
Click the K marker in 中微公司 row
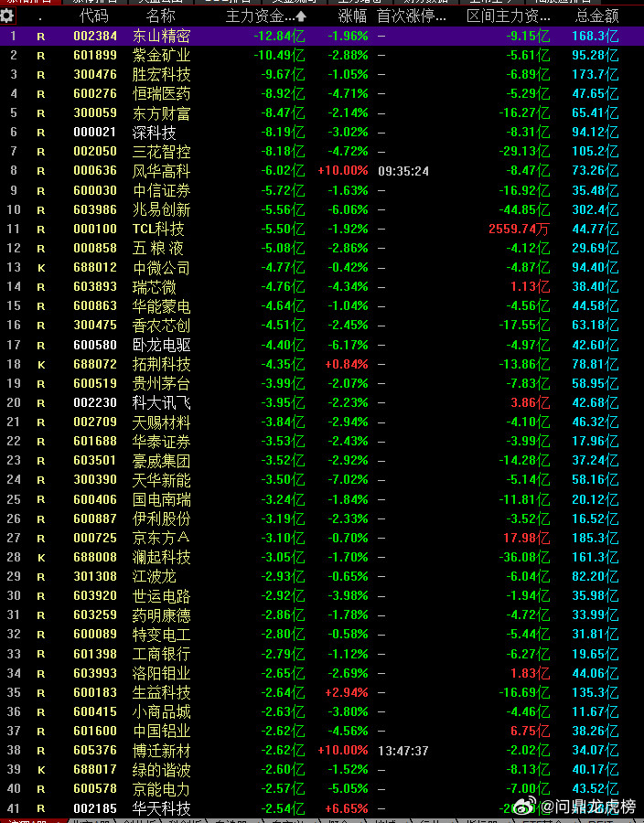pos(41,268)
